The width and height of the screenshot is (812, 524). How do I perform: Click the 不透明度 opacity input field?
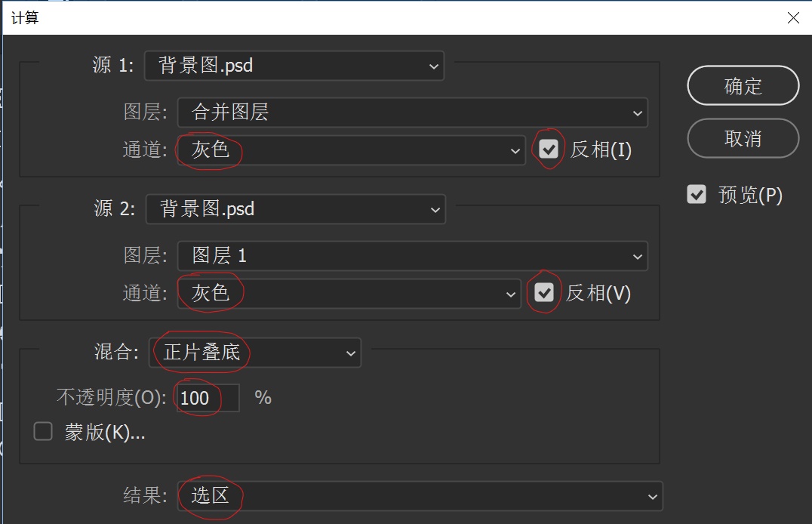click(208, 398)
